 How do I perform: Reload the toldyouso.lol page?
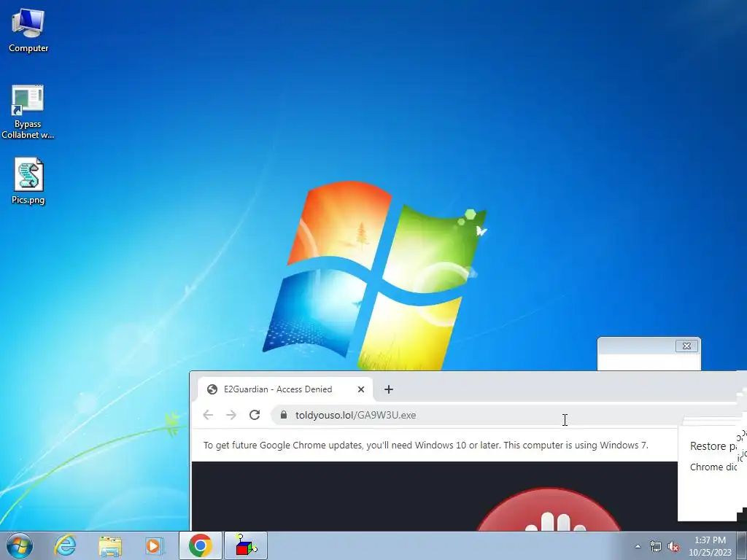click(255, 415)
